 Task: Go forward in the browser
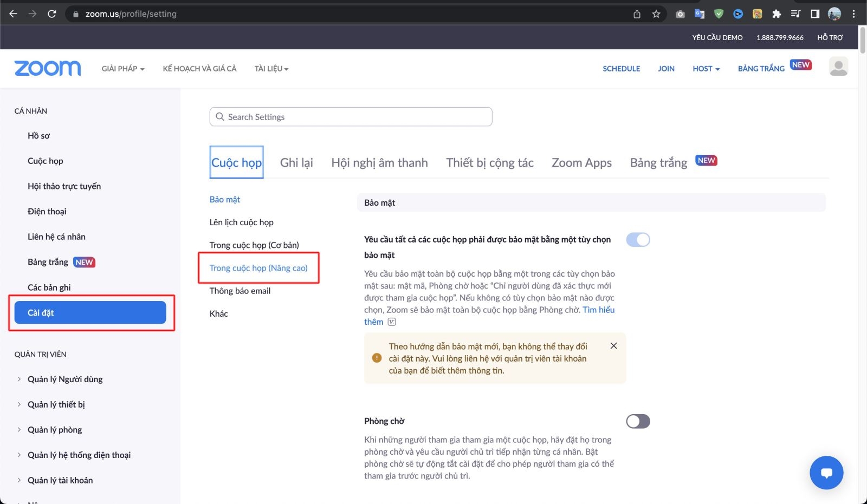pos(33,14)
